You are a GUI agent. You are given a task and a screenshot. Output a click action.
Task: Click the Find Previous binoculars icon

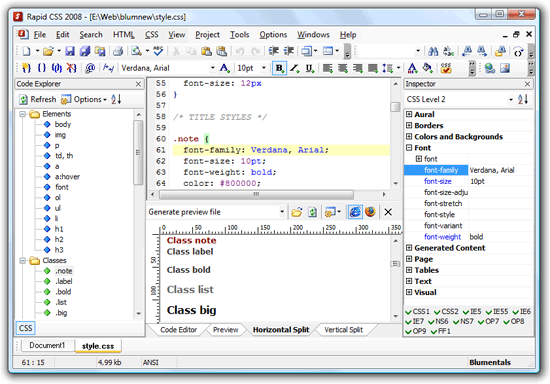467,52
